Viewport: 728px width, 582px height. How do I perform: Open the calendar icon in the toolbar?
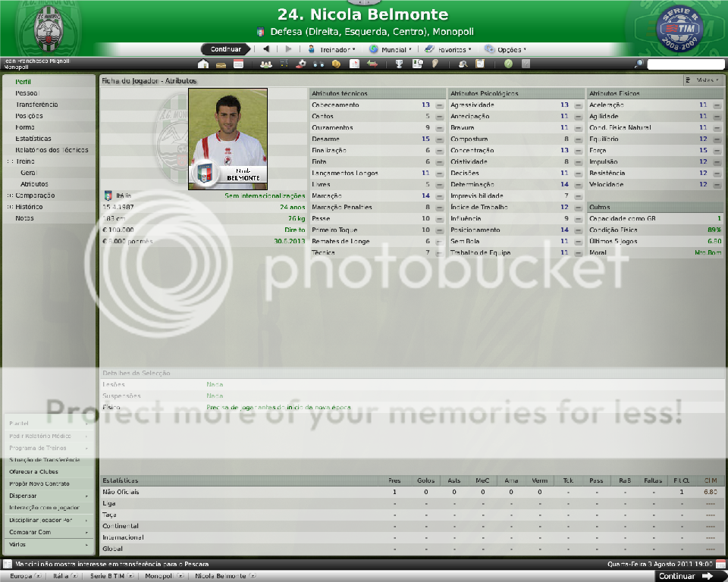coord(238,64)
